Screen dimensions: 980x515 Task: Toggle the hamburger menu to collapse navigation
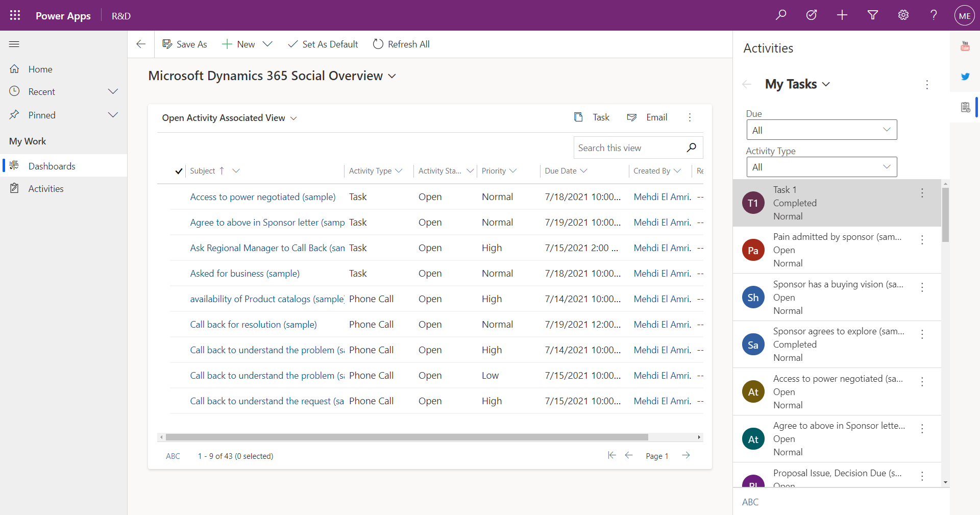point(14,44)
